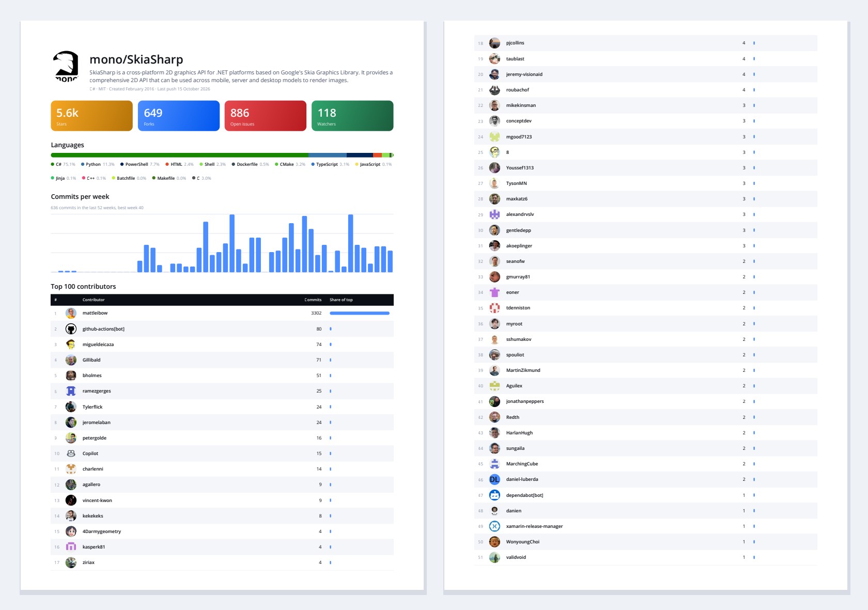Click tdenniston's red identicon avatar
The image size is (868, 610).
point(494,308)
